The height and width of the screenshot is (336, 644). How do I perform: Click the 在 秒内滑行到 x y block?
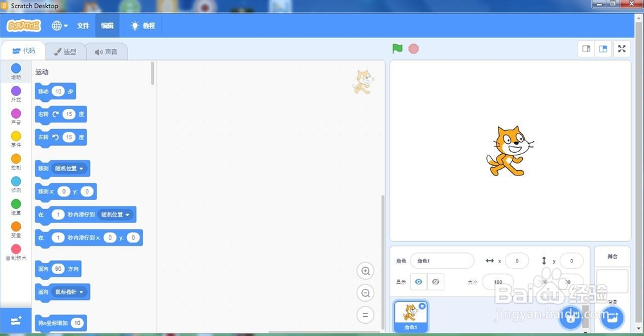pyautogui.click(x=89, y=238)
